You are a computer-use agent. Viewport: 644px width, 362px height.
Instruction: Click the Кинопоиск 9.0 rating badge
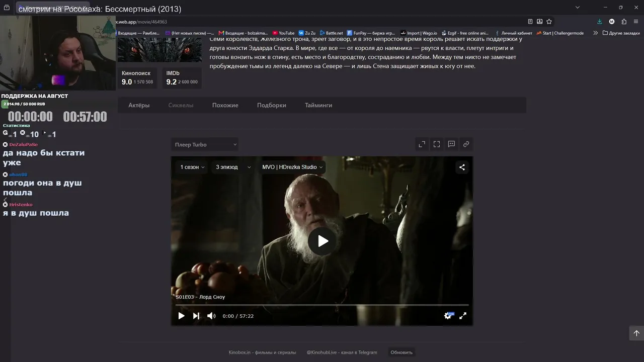pyautogui.click(x=138, y=78)
